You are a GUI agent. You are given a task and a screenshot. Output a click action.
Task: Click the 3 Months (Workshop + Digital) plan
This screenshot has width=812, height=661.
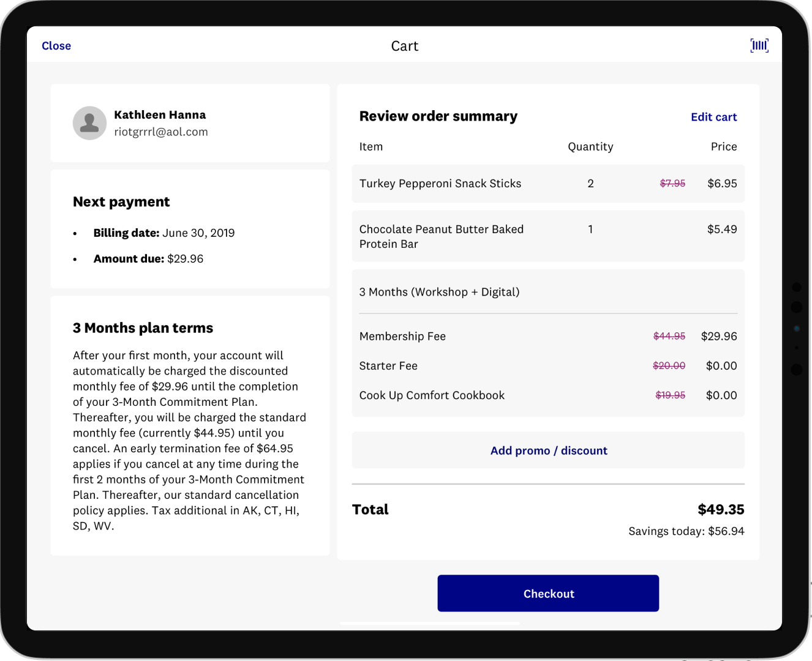point(439,292)
